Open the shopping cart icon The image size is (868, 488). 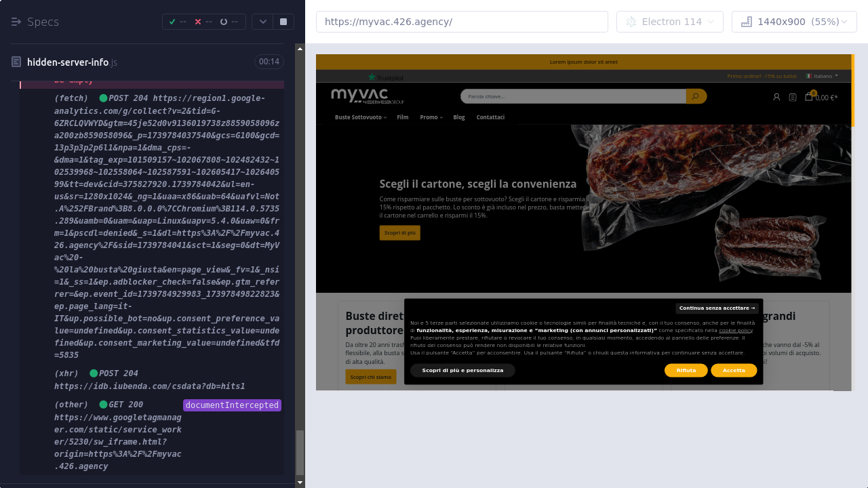click(808, 97)
